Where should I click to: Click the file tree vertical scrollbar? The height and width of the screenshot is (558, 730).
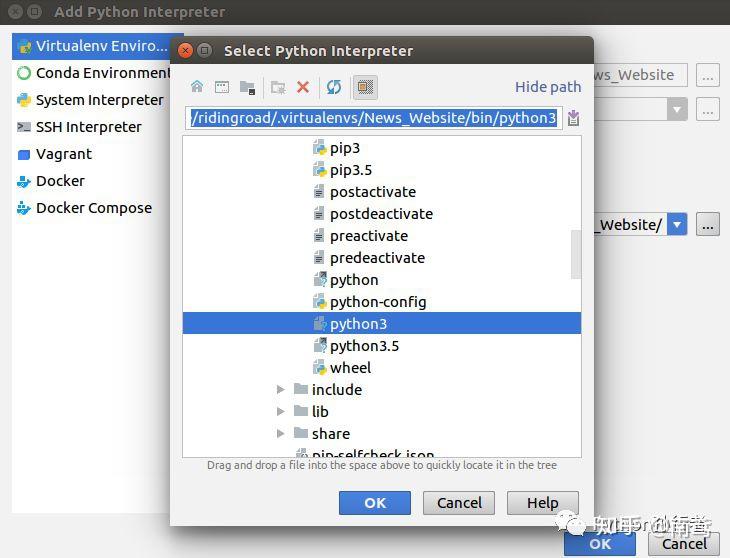(576, 254)
